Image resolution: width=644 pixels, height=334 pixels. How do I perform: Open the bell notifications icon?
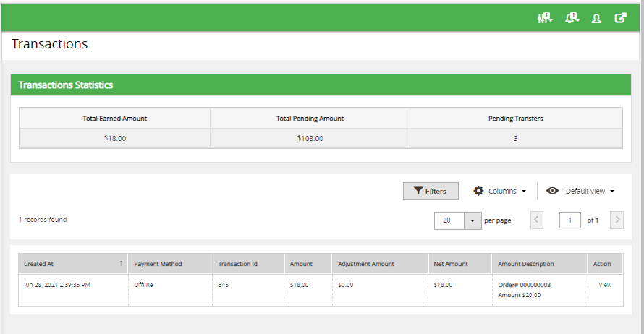(x=572, y=18)
